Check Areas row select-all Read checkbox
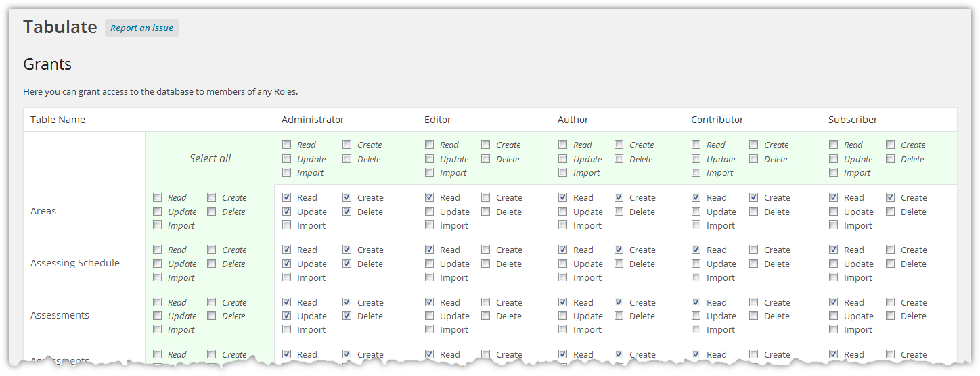 (158, 197)
